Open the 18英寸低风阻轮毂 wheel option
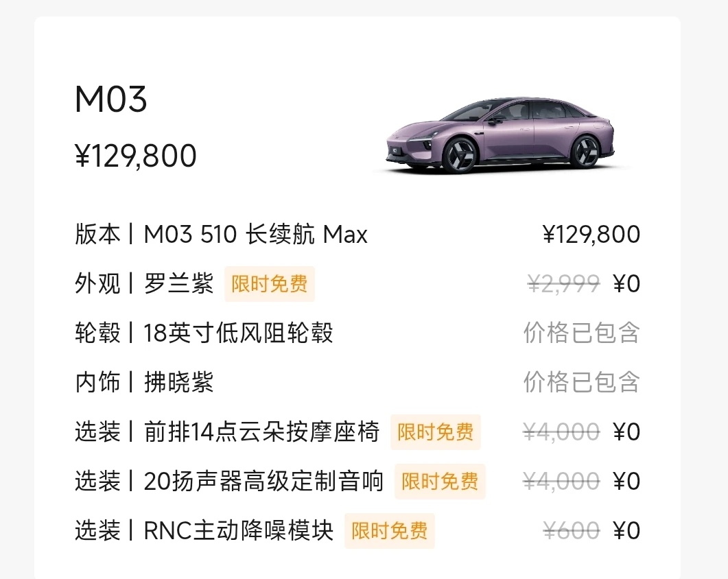728x579 pixels. (x=238, y=333)
